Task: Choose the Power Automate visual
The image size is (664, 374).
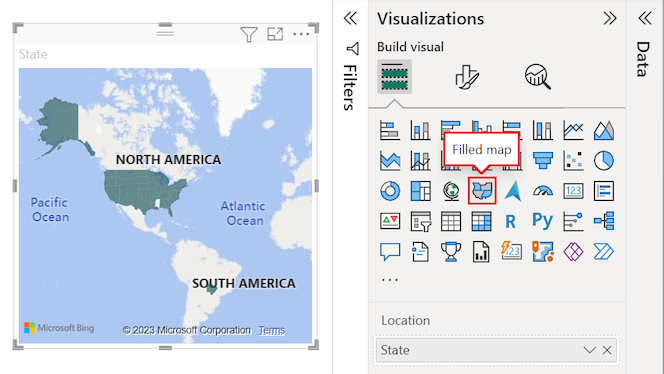Action: tap(604, 252)
